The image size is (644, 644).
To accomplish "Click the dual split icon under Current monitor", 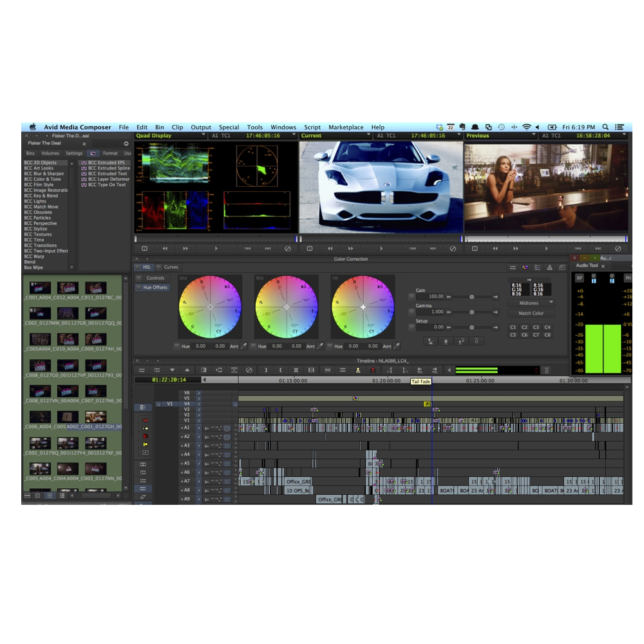I will pos(310,249).
